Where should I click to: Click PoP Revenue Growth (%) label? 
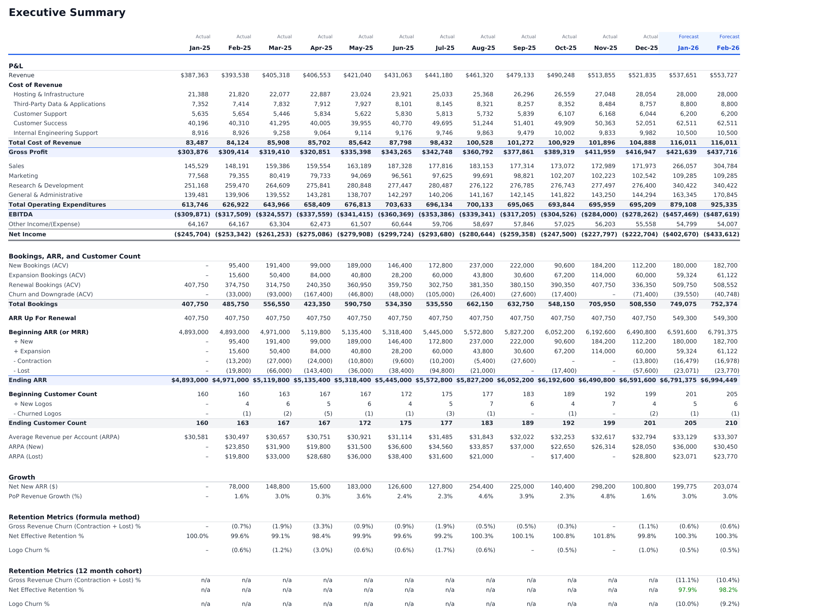coord(45,496)
